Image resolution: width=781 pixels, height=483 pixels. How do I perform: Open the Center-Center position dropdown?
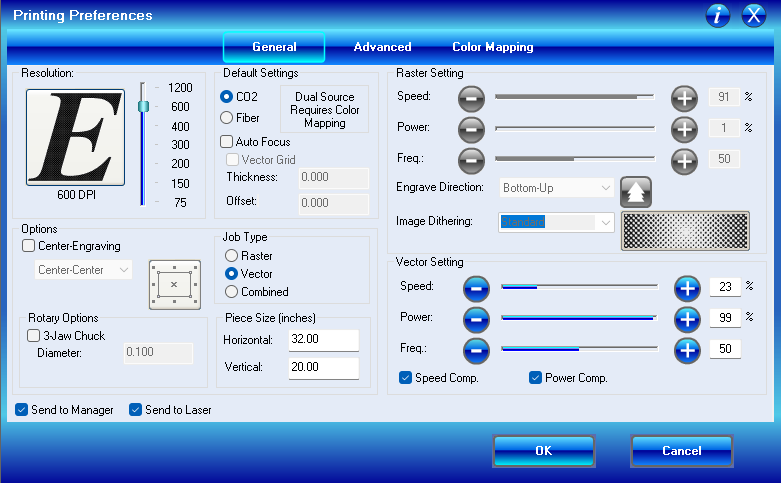(x=83, y=270)
